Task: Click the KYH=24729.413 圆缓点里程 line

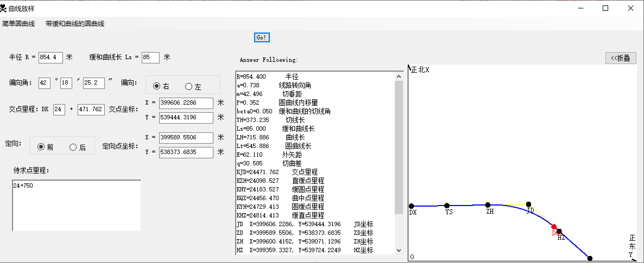Action: (x=280, y=207)
